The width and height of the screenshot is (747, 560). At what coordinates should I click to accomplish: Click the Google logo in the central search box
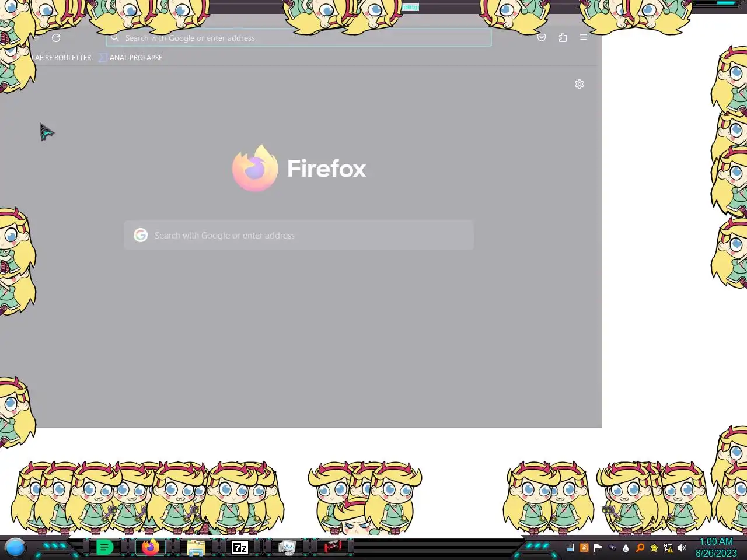141,235
